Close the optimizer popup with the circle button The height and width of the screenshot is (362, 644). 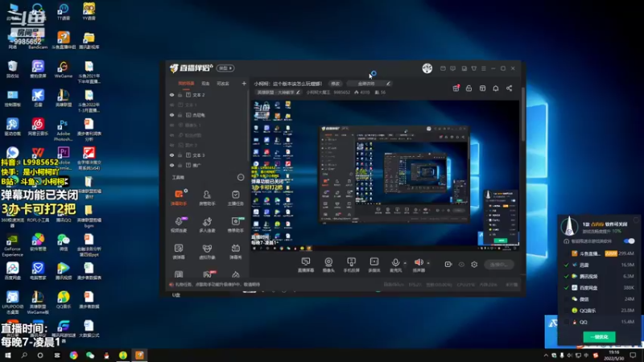(x=636, y=220)
